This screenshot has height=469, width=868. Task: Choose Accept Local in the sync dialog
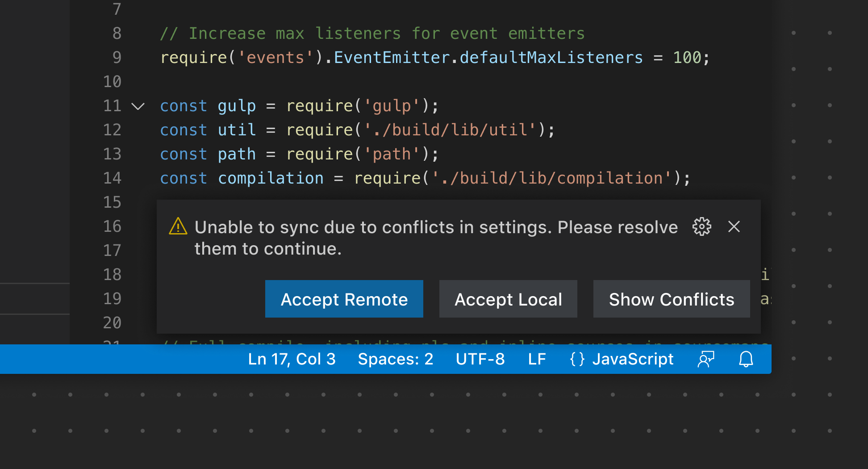pyautogui.click(x=508, y=299)
